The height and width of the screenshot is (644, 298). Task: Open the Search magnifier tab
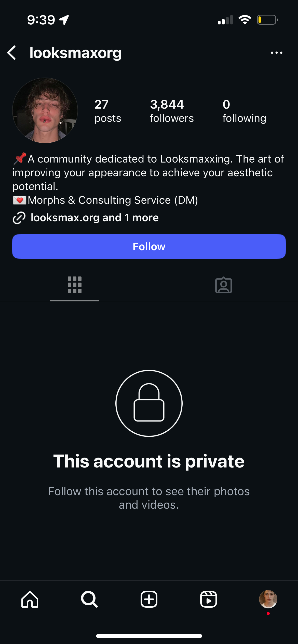pos(89,599)
